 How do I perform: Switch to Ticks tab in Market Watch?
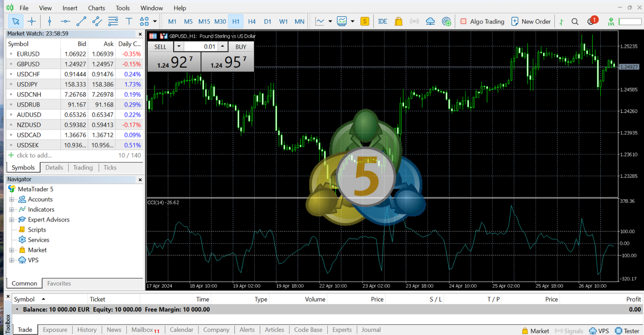point(110,167)
